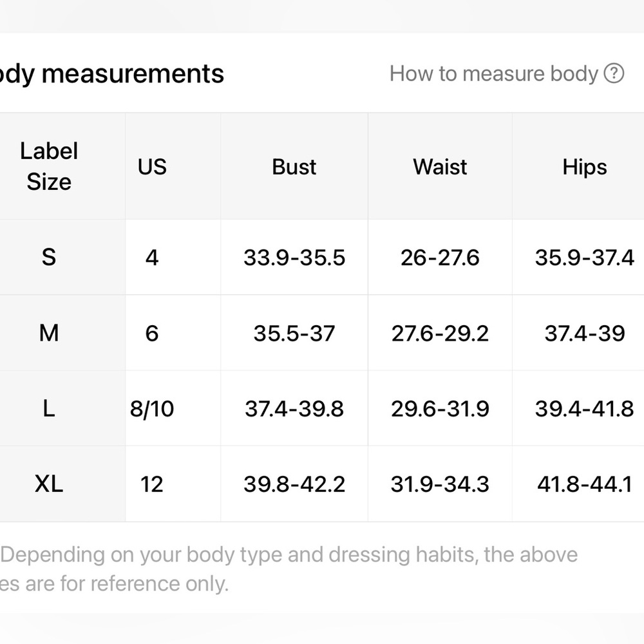Image resolution: width=644 pixels, height=644 pixels.
Task: Select the L size row label
Action: point(49,408)
